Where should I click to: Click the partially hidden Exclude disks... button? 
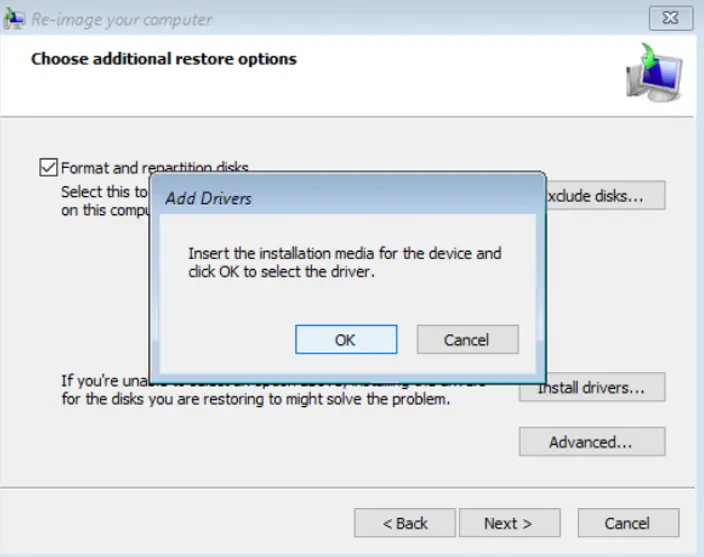606,196
